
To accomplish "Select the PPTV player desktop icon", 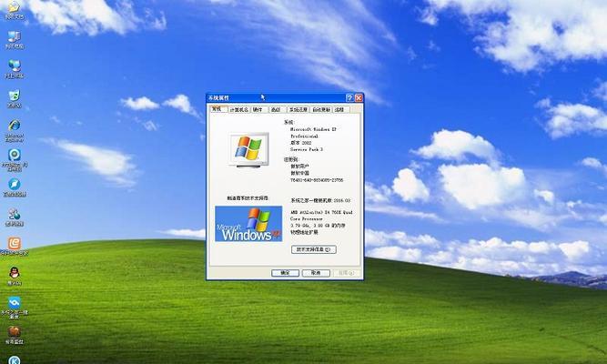I will click(x=15, y=159).
